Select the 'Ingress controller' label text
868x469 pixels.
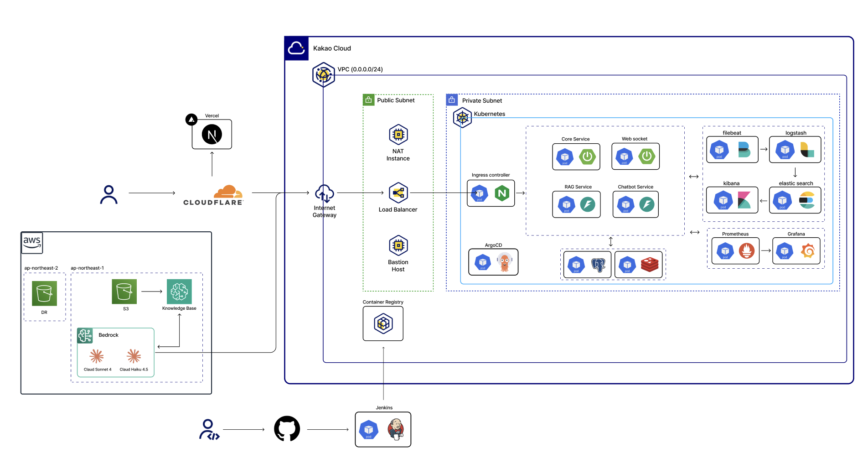491,175
